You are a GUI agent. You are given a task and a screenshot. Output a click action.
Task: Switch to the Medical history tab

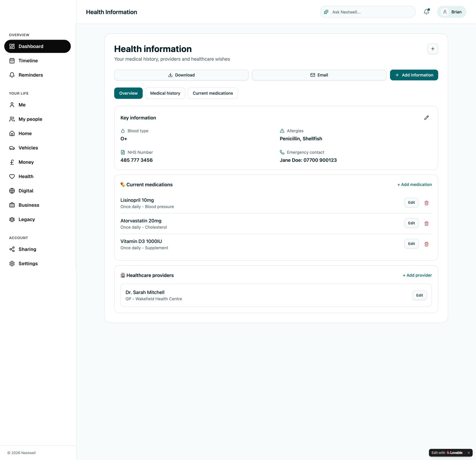pos(165,93)
